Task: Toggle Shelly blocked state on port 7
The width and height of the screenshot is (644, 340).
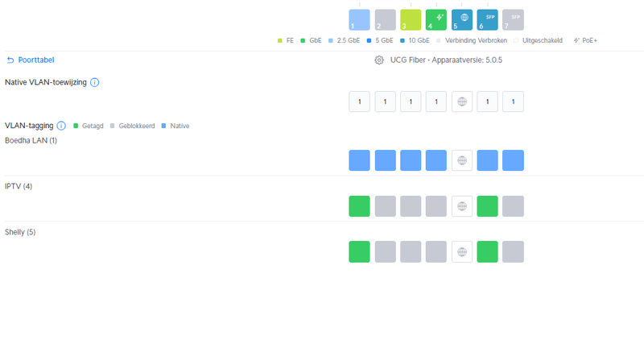Action: click(x=513, y=251)
